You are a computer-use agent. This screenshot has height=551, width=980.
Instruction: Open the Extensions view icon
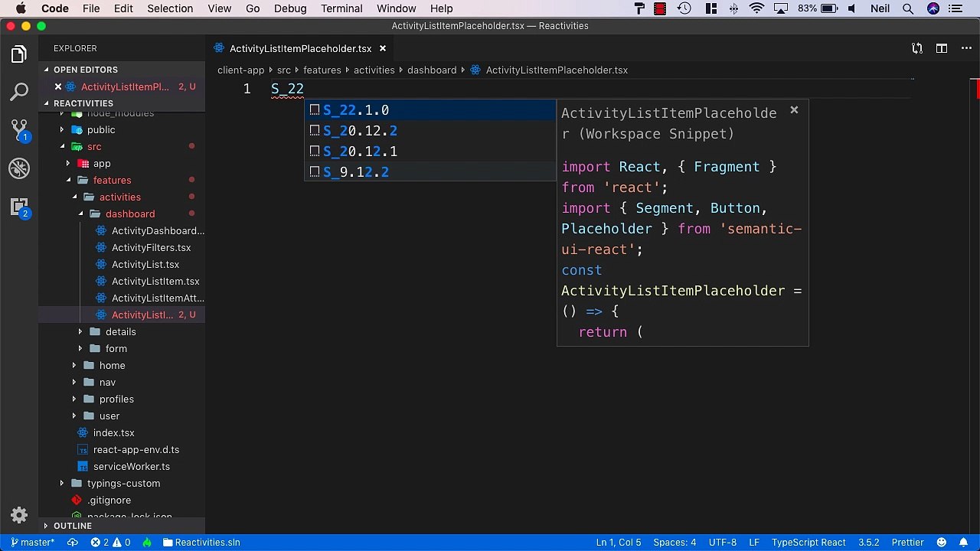pos(19,207)
